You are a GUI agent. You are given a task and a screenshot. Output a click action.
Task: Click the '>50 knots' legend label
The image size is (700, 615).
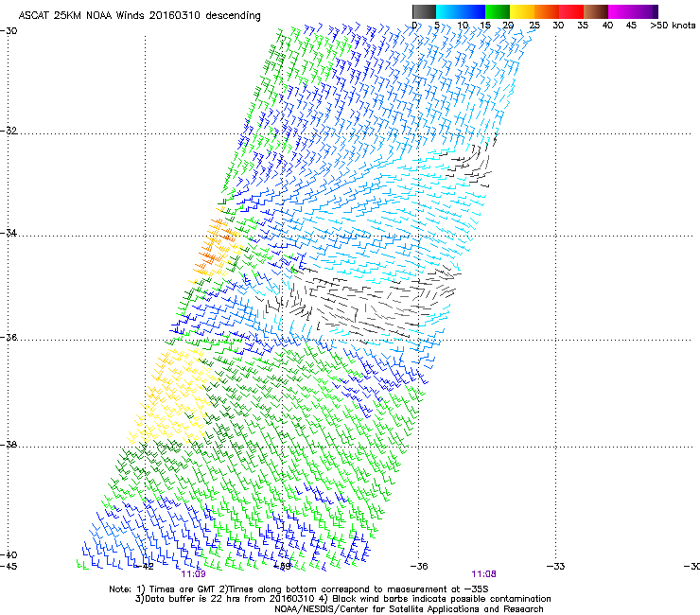[673, 26]
